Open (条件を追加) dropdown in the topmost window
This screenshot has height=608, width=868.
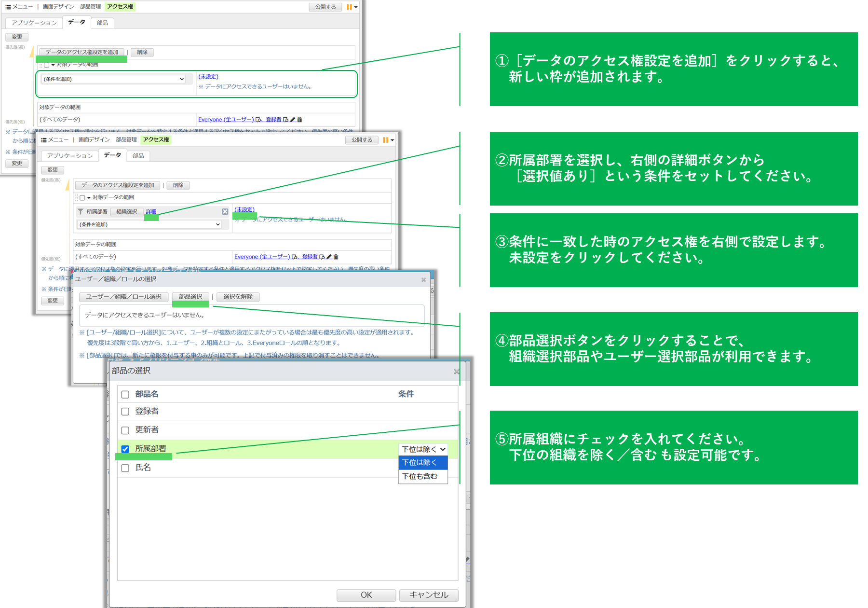114,79
